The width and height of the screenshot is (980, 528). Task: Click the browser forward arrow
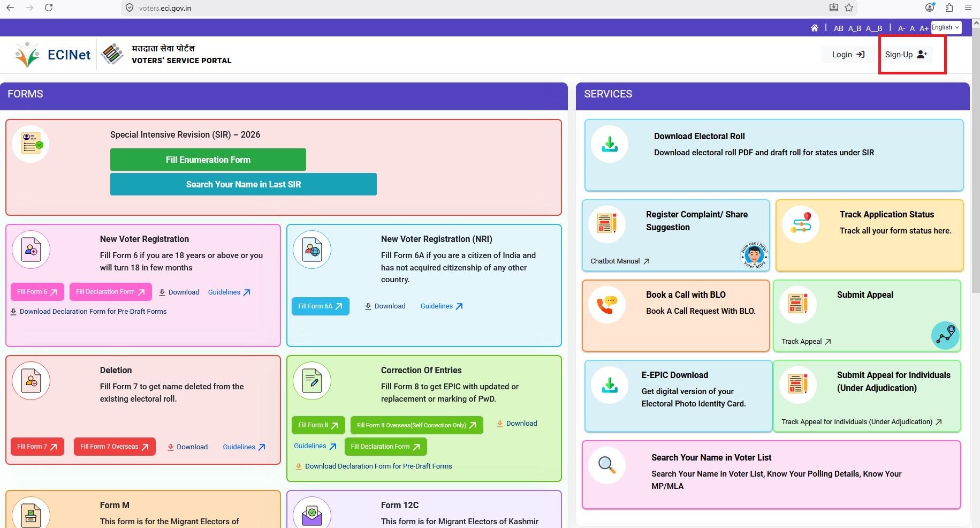[x=29, y=8]
